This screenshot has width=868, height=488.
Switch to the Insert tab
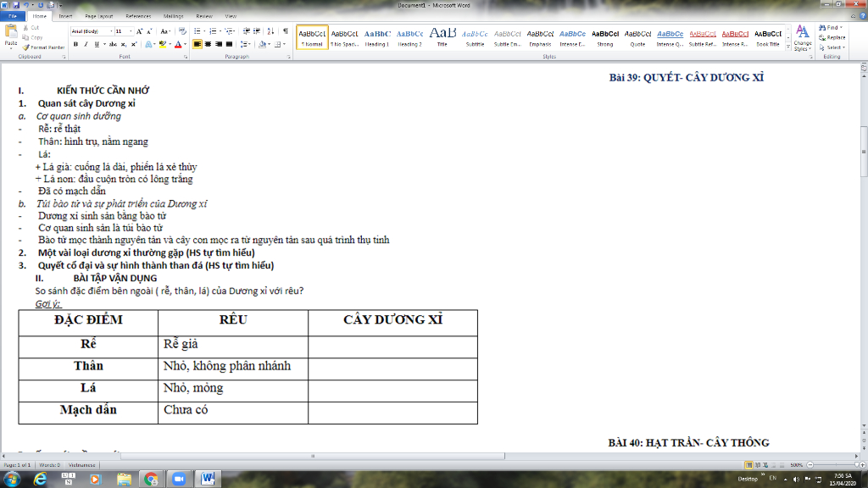point(65,16)
